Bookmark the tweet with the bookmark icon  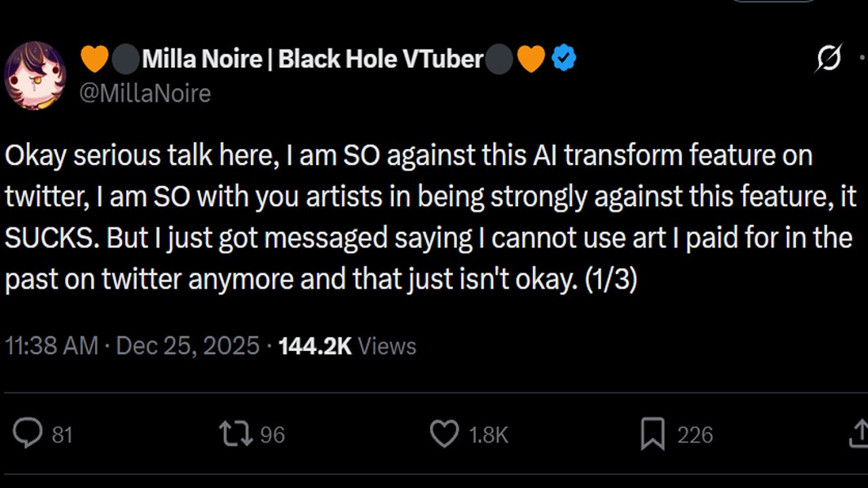point(652,434)
